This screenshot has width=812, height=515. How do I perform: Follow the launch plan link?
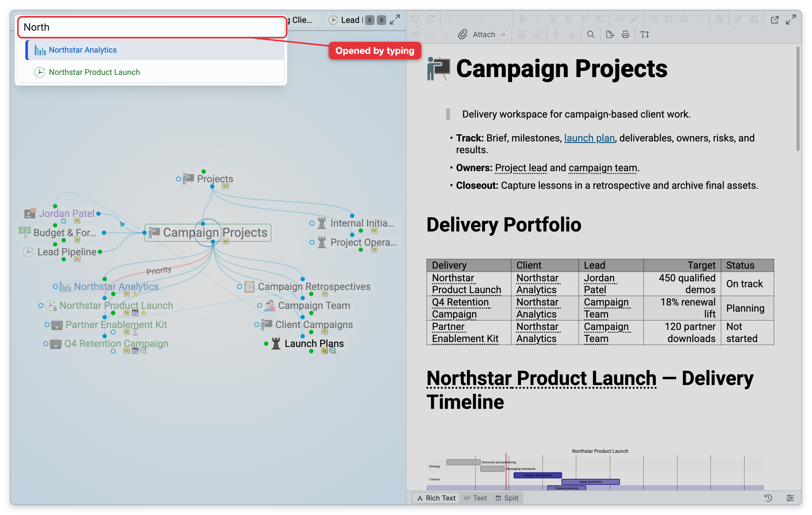click(589, 138)
